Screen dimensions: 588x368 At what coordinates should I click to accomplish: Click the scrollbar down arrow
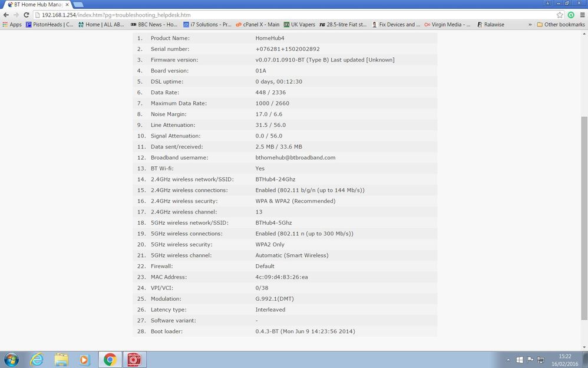point(584,347)
